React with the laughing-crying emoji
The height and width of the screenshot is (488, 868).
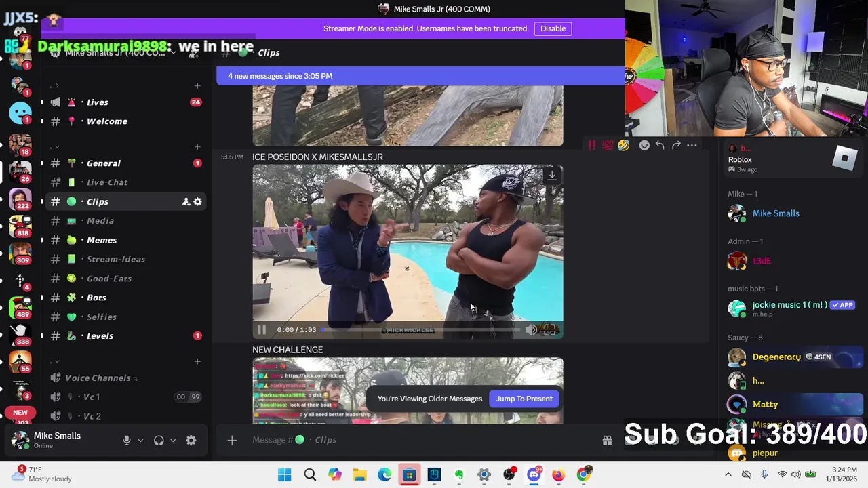[624, 145]
